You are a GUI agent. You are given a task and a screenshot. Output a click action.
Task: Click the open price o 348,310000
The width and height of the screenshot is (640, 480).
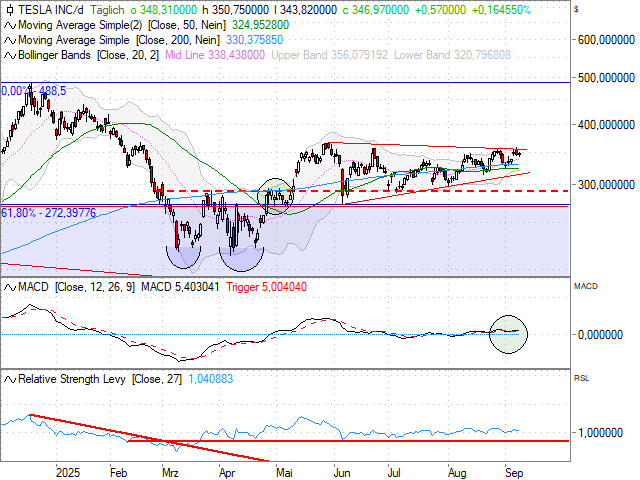click(164, 10)
